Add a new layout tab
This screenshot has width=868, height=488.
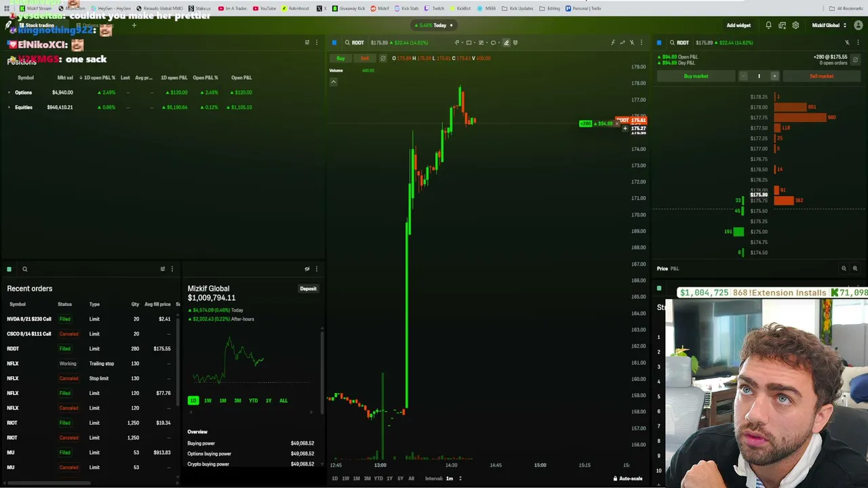pyautogui.click(x=134, y=25)
